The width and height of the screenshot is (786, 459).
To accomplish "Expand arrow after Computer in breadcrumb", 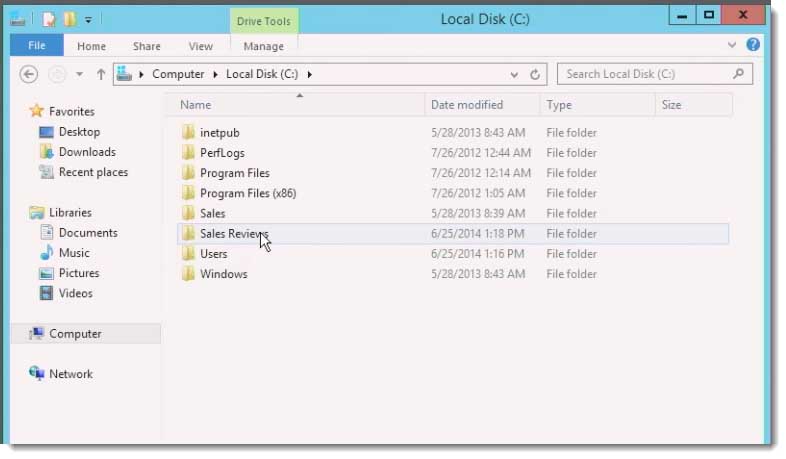I will point(215,75).
